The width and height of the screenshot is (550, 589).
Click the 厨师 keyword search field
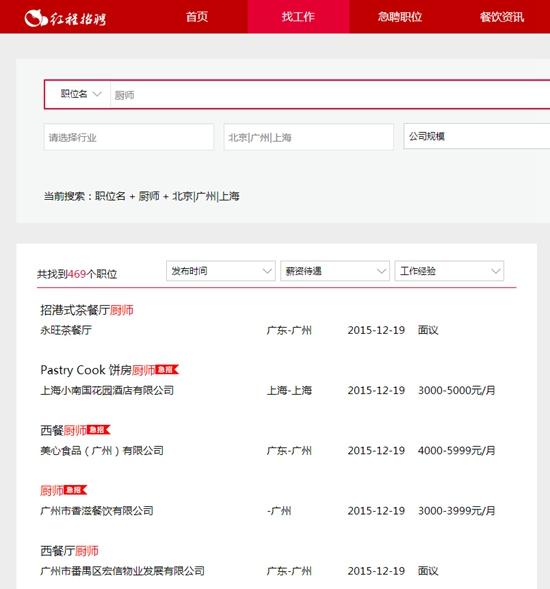click(x=331, y=95)
